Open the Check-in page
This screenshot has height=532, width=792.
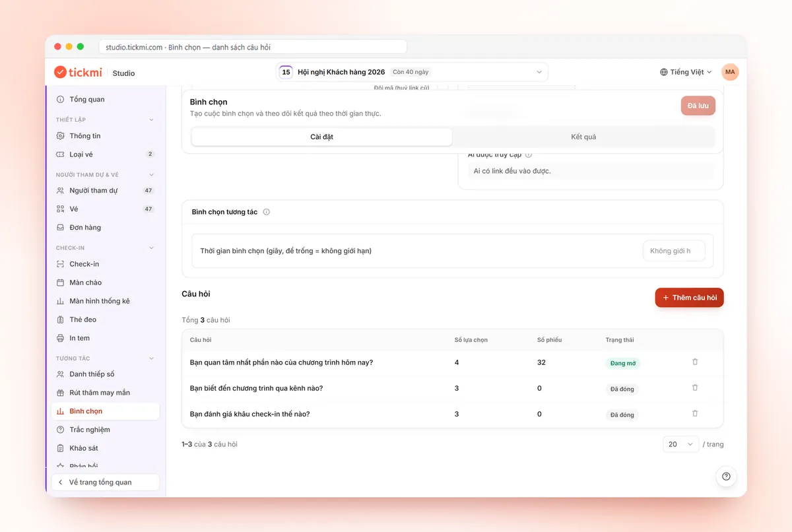tap(106, 264)
